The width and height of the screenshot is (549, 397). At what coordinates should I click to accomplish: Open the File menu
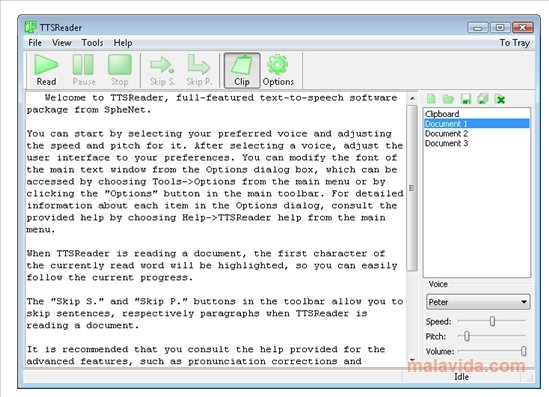pyautogui.click(x=35, y=43)
